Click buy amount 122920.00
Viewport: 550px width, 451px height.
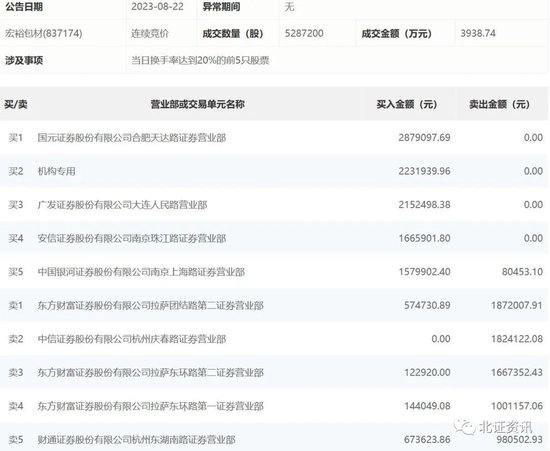(x=427, y=372)
